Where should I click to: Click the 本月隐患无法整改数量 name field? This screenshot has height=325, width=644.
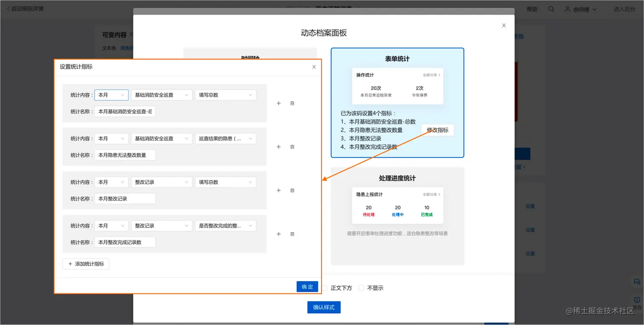point(125,155)
